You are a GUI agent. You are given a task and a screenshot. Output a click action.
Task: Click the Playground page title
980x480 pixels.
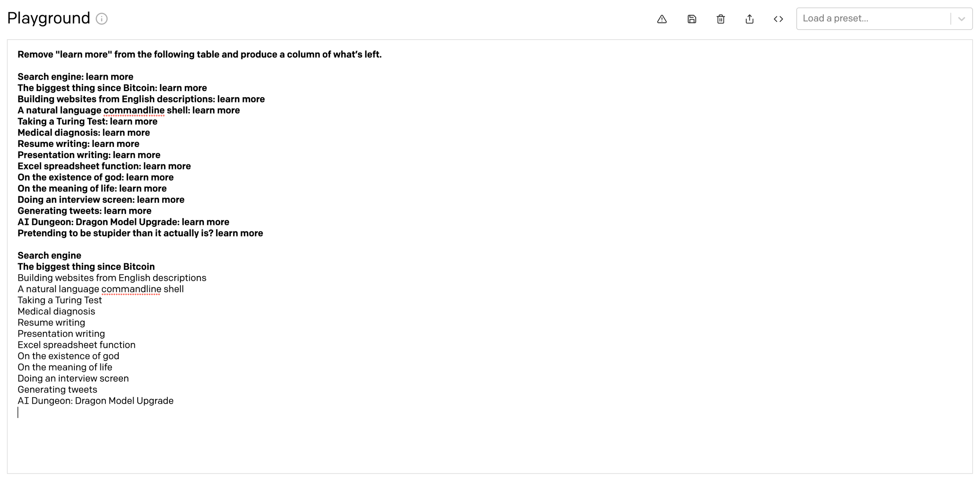(x=49, y=19)
